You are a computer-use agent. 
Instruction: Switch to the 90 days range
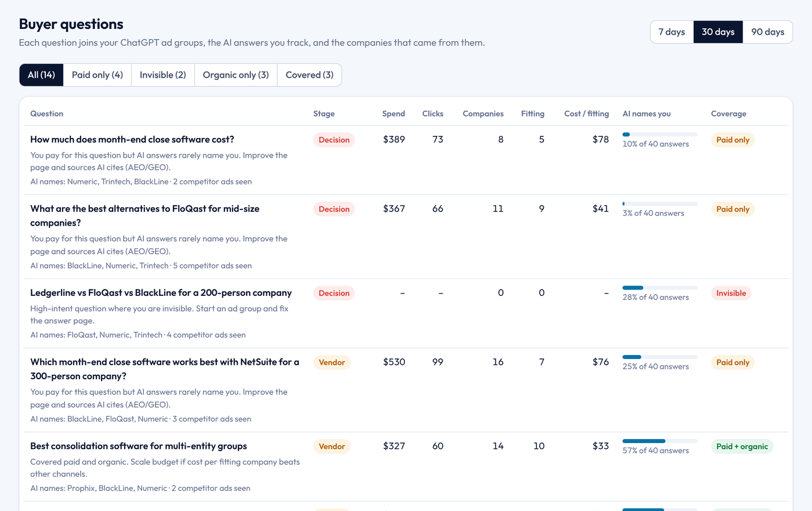coord(767,32)
